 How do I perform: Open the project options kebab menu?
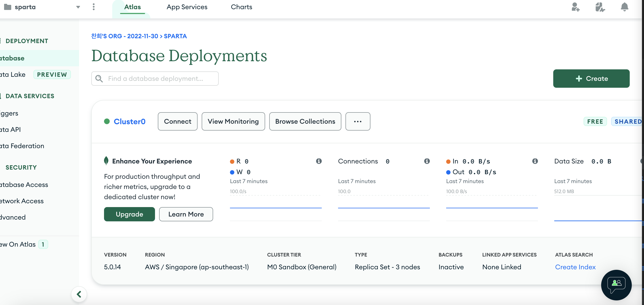click(94, 7)
